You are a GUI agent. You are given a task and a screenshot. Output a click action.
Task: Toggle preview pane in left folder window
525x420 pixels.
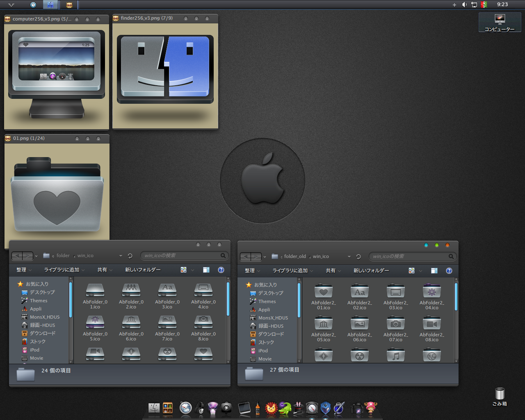click(x=206, y=270)
